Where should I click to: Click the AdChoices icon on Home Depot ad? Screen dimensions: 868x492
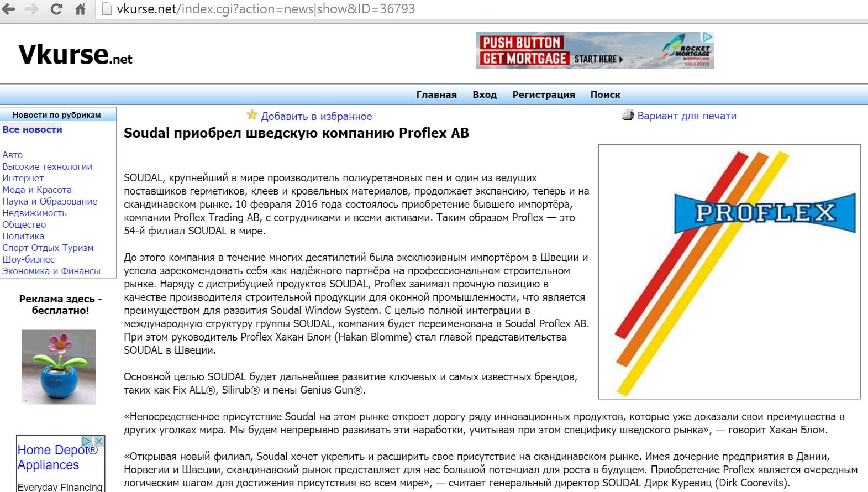click(87, 441)
